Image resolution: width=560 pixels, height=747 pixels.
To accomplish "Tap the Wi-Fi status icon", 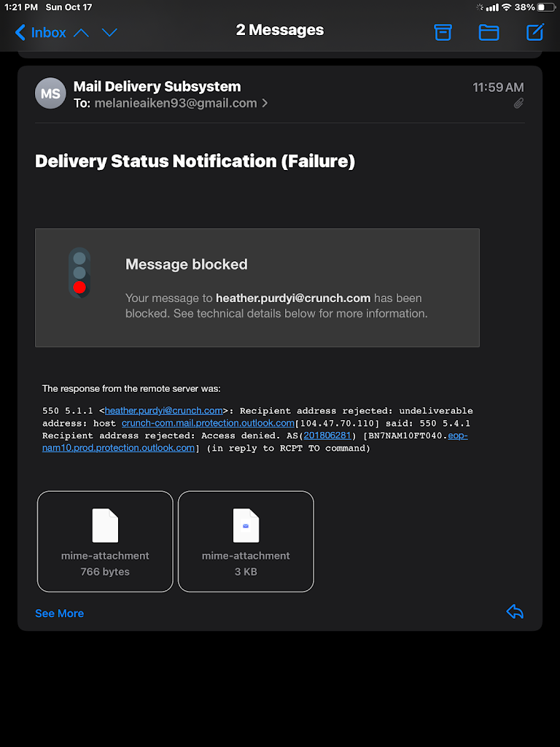I will (506, 7).
